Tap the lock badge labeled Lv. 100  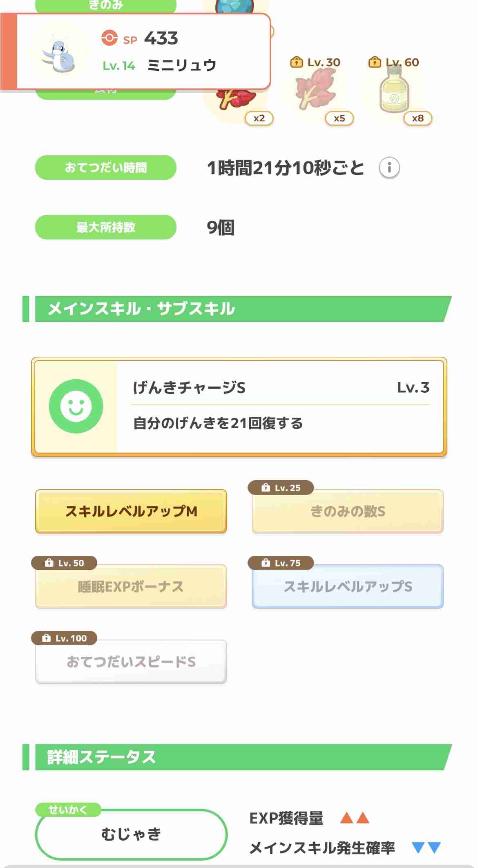[x=64, y=638]
